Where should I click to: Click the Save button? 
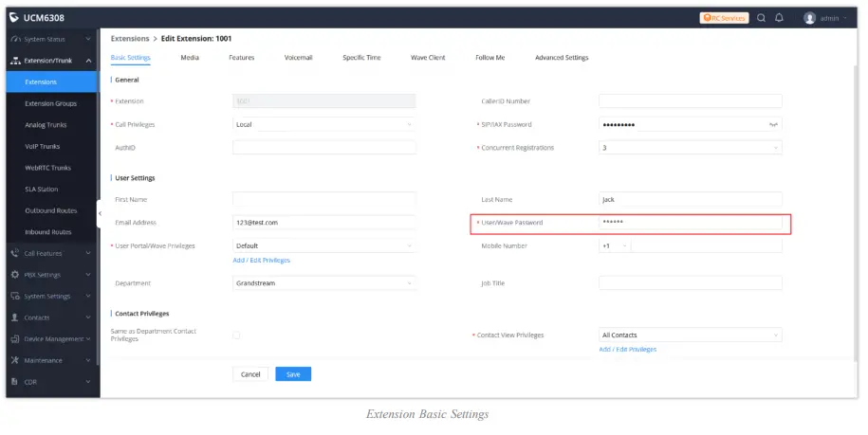tap(293, 374)
